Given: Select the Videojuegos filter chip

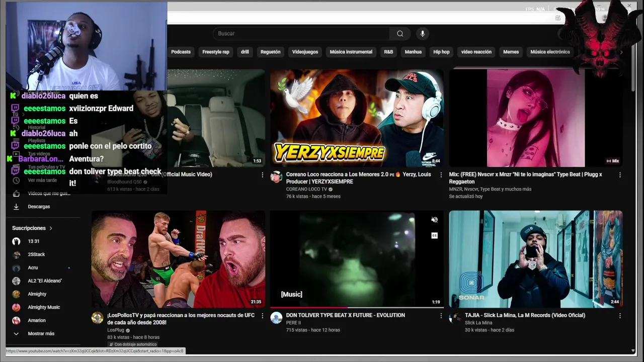Looking at the screenshot, I should click(x=305, y=52).
